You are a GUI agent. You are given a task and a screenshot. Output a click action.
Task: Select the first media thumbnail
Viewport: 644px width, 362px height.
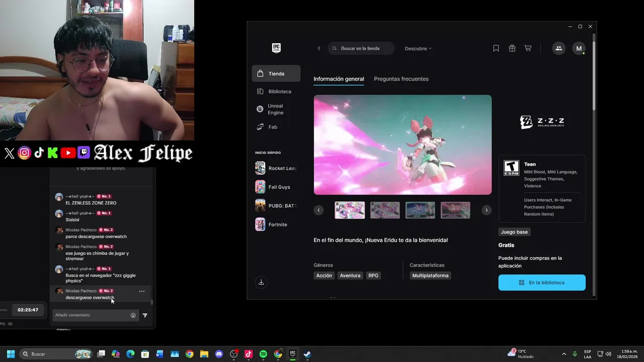coord(350,210)
